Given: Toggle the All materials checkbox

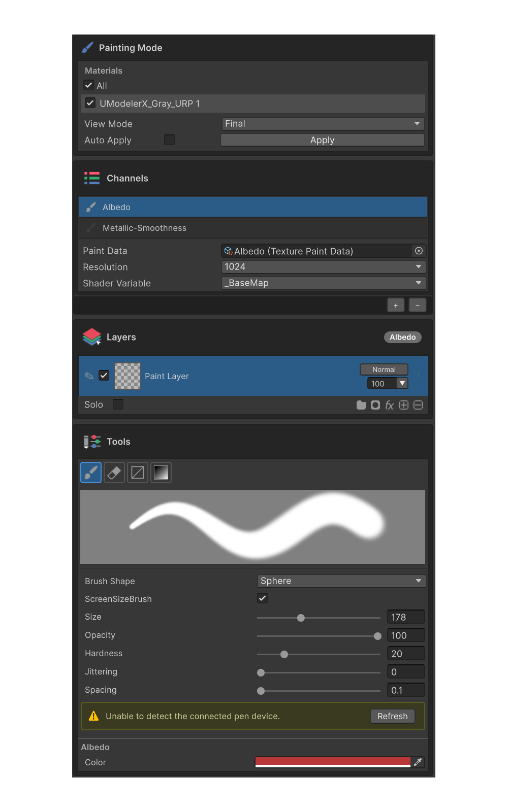Looking at the screenshot, I should coord(89,85).
